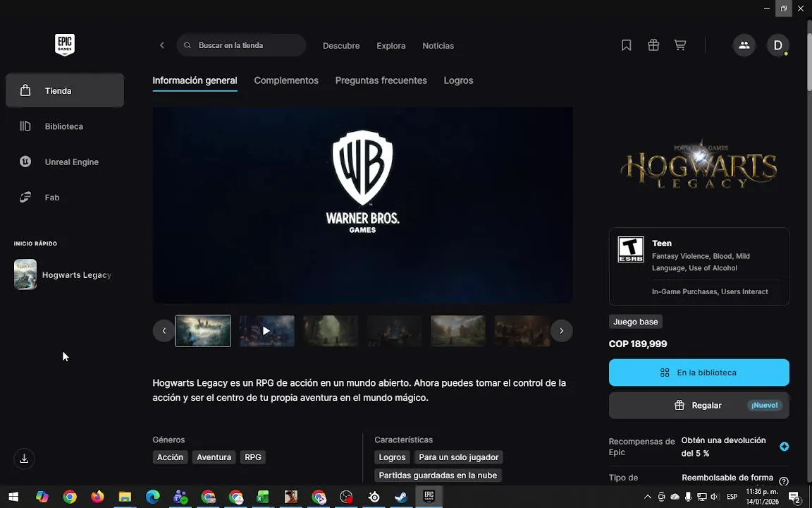Select the third media thumbnail
Image resolution: width=812 pixels, height=508 pixels.
pos(331,331)
